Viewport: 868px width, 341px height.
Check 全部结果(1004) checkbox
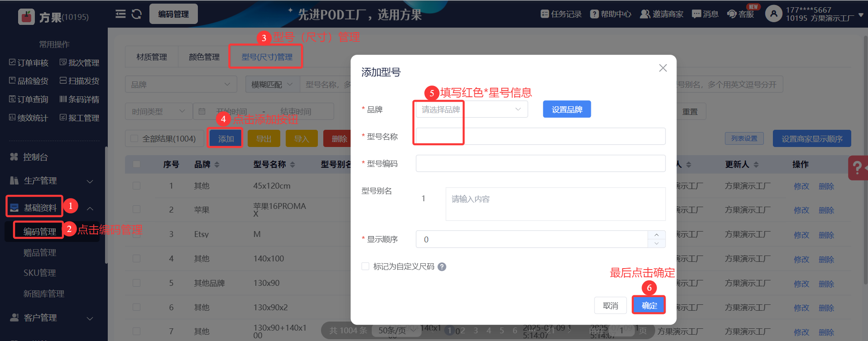(x=134, y=138)
